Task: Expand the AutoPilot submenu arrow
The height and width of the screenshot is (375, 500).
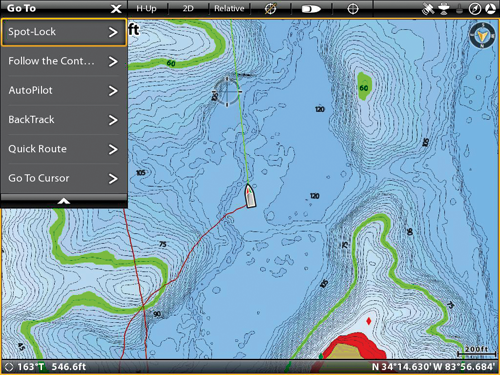Action: coord(113,91)
